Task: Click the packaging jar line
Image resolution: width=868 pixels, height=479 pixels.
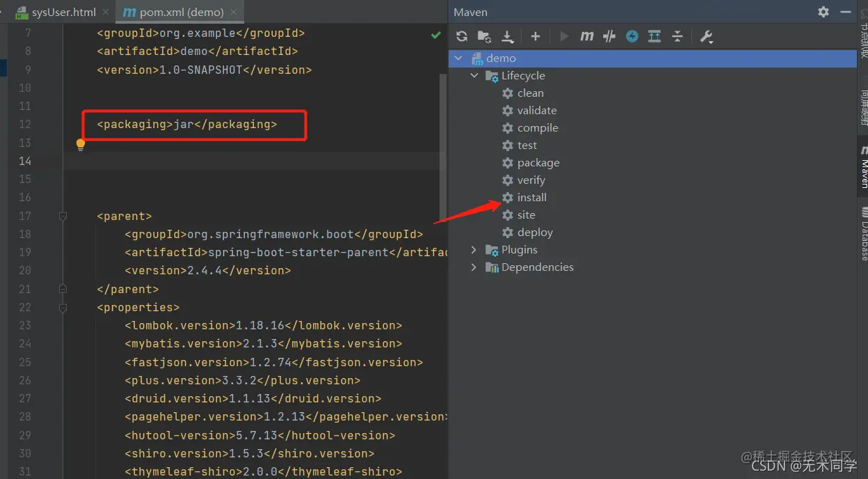Action: coord(187,125)
